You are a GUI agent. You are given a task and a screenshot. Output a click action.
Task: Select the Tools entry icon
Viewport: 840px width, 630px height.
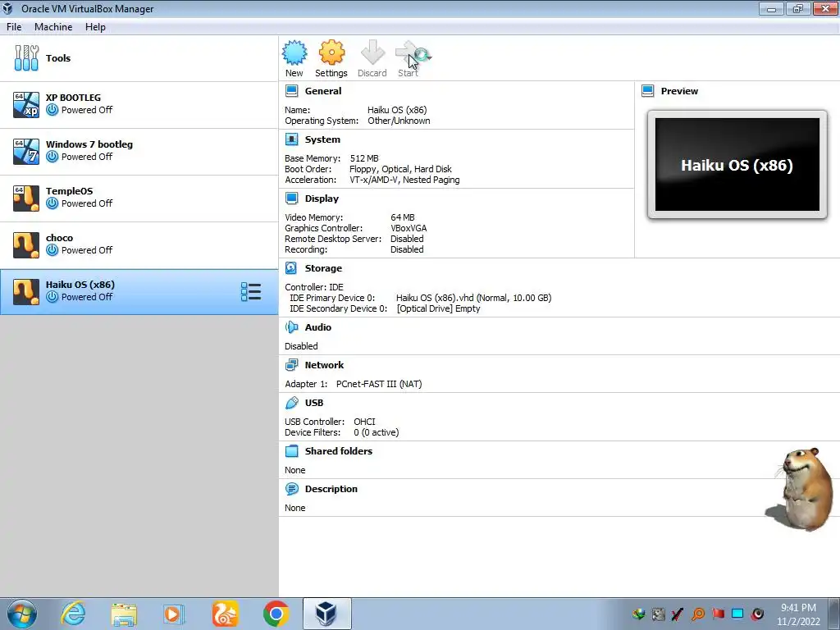[26, 58]
